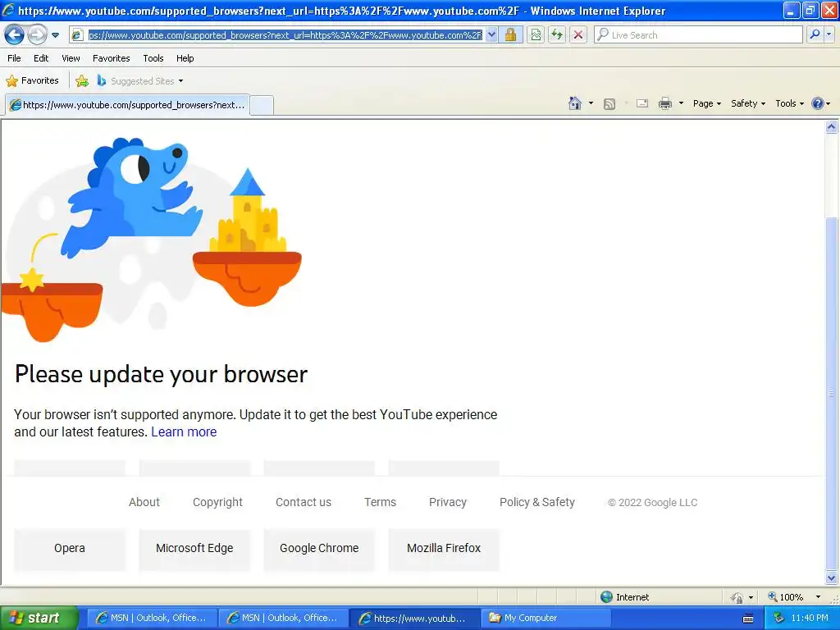
Task: Click the Forward navigation arrow
Action: (37, 34)
